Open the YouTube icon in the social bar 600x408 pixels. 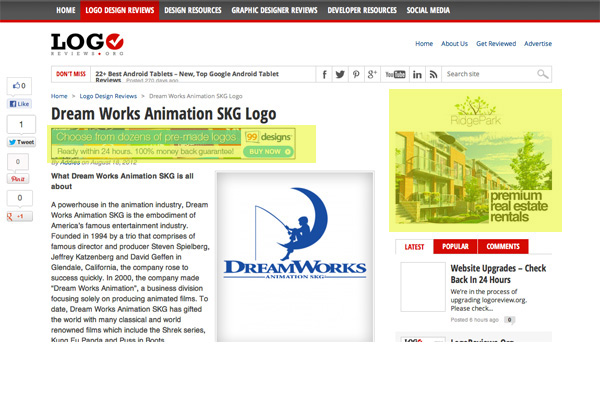tap(394, 75)
